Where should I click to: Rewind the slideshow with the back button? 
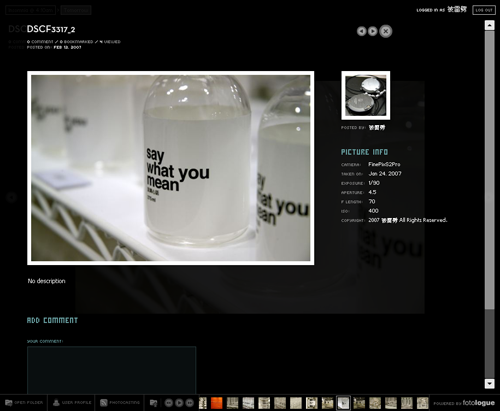tap(169, 403)
